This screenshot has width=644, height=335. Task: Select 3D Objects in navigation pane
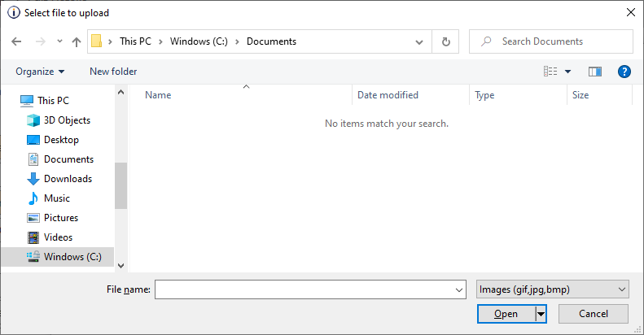(67, 120)
